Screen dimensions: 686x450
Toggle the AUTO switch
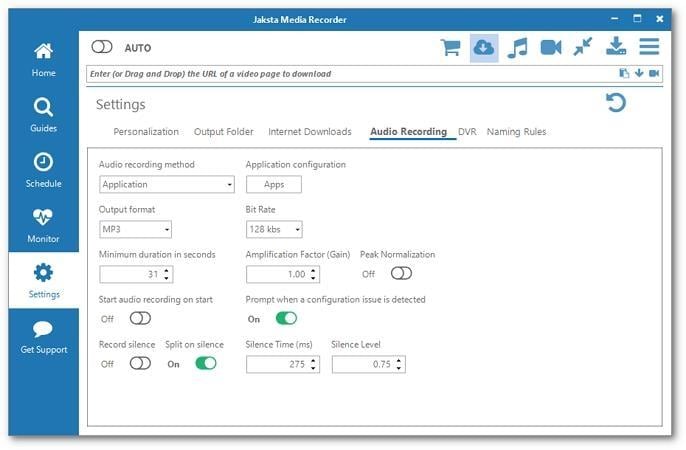102,47
